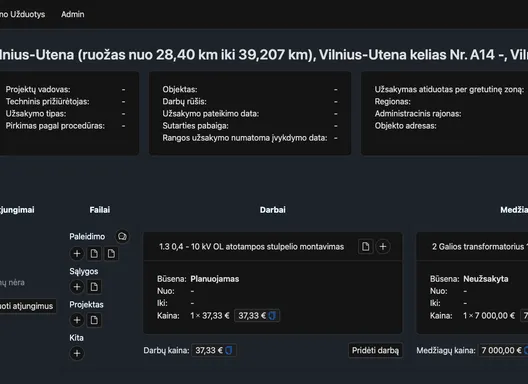The width and height of the screenshot is (528, 384).
Task: Click the Techninis prižiūrėtojas label
Action: [x=47, y=102]
